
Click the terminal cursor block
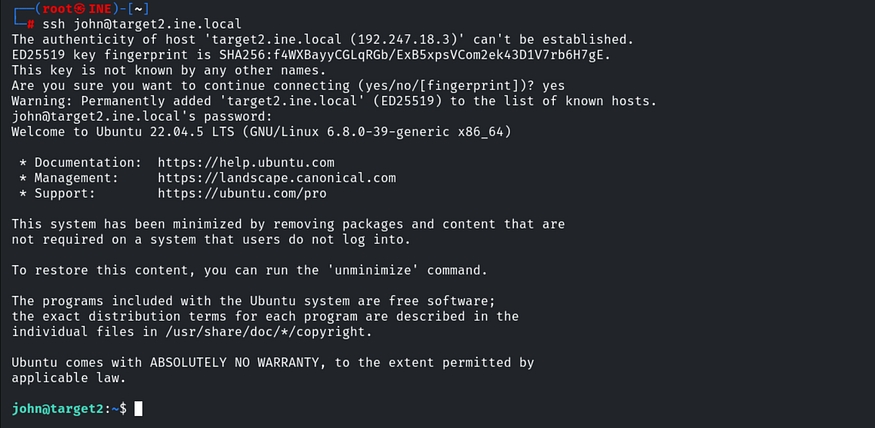pos(138,408)
